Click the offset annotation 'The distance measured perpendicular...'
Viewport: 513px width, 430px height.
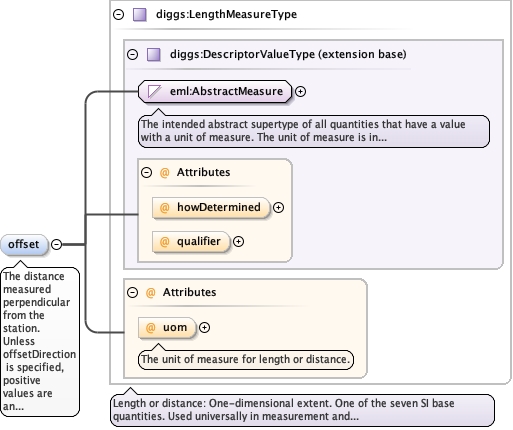[x=40, y=341]
